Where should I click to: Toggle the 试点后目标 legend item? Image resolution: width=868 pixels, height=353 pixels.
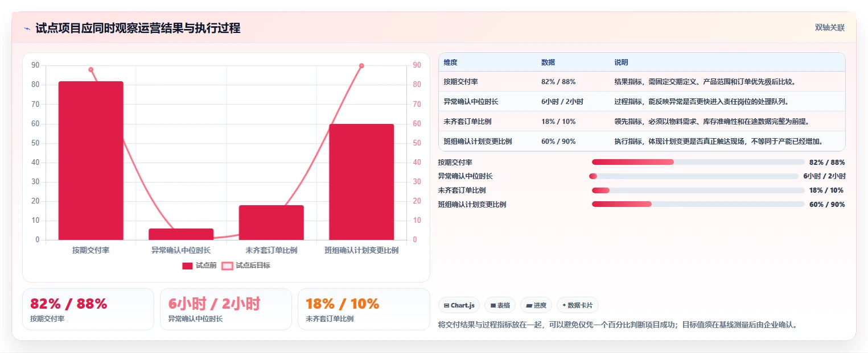point(245,265)
